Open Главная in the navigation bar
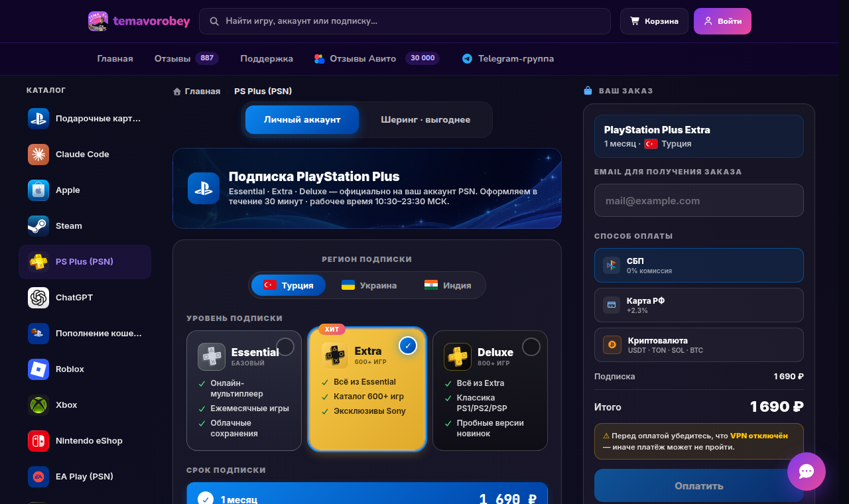This screenshot has height=504, width=849. coord(115,59)
